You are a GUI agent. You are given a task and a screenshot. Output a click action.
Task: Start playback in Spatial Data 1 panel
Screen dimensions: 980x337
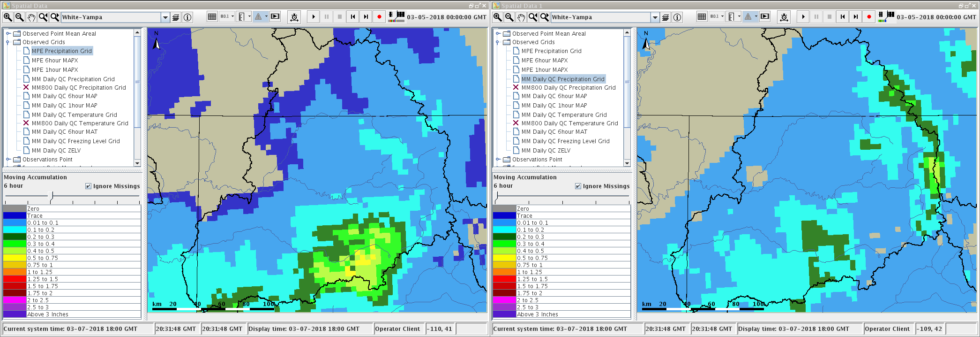(x=803, y=17)
